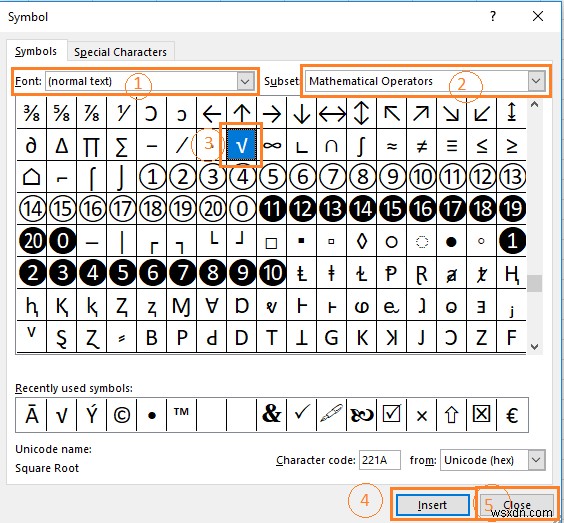The image size is (564, 523).
Task: Switch to the Special Characters tab
Action: pyautogui.click(x=120, y=52)
